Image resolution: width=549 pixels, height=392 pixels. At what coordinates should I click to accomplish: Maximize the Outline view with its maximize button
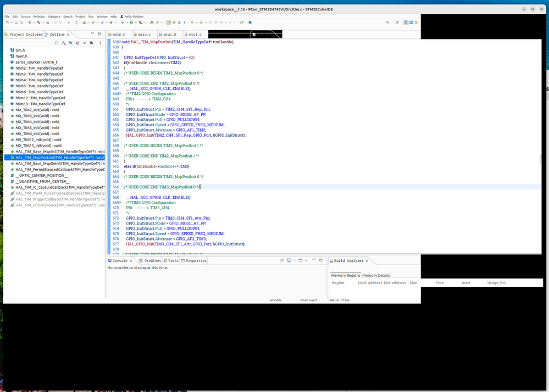pyautogui.click(x=99, y=33)
